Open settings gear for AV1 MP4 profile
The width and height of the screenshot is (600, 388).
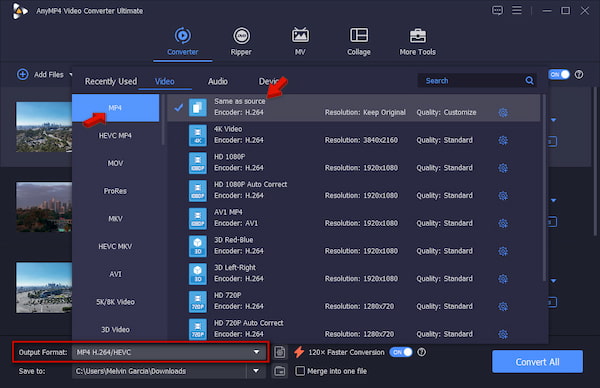pos(503,223)
